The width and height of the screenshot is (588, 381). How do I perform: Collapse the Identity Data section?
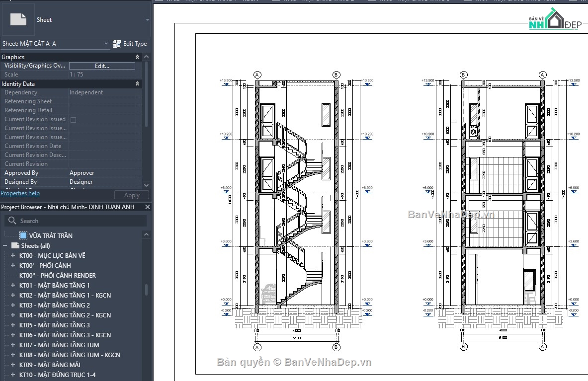point(137,84)
